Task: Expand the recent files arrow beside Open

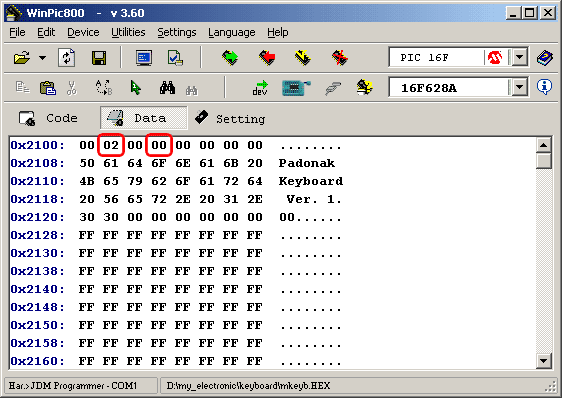Action: [x=42, y=58]
